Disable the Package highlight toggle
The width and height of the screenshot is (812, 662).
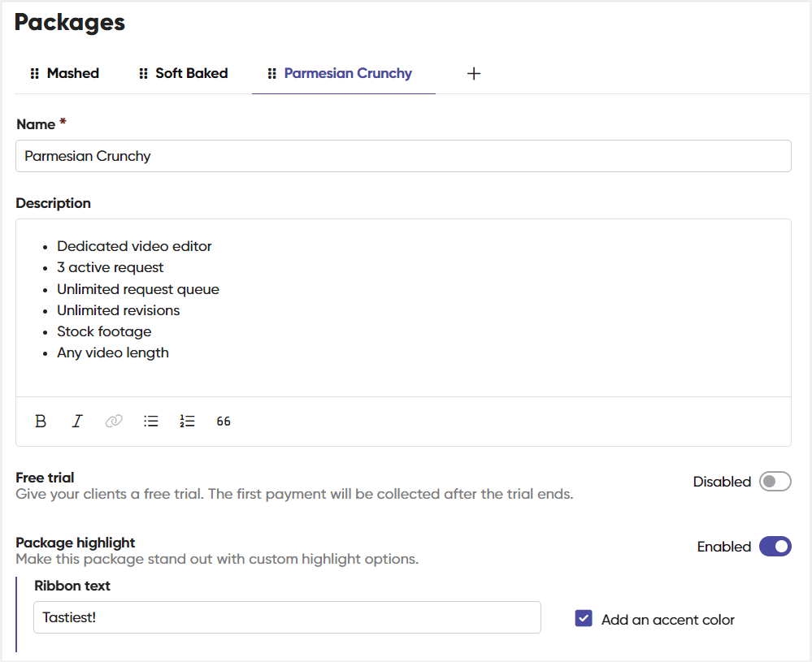point(775,547)
